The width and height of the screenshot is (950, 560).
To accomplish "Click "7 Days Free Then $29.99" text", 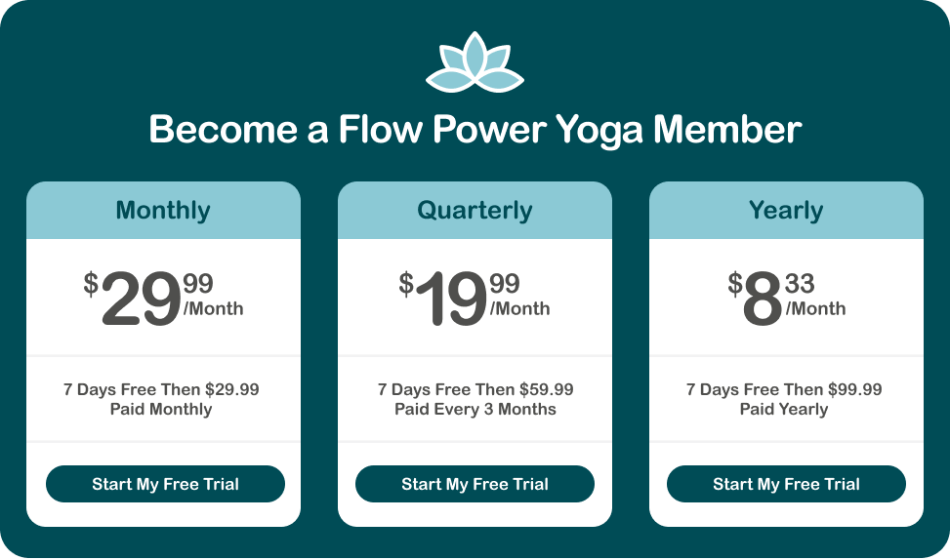I will 161,389.
